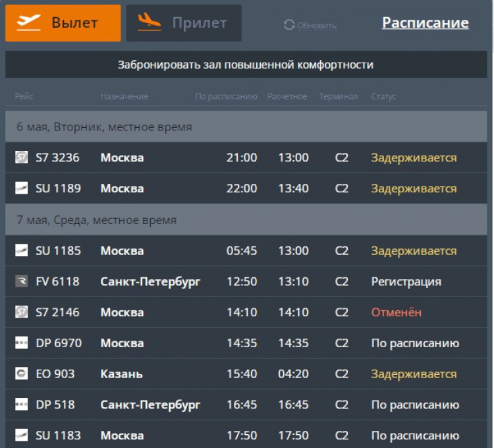Viewport: 494px width, 448px height.
Task: Click the refresh icon next to Обновить
Action: 288,25
